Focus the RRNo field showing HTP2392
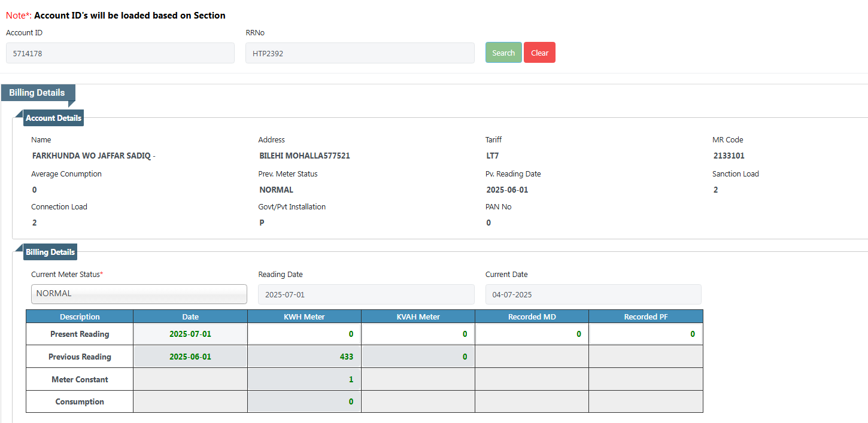Image resolution: width=868 pixels, height=423 pixels. point(360,53)
